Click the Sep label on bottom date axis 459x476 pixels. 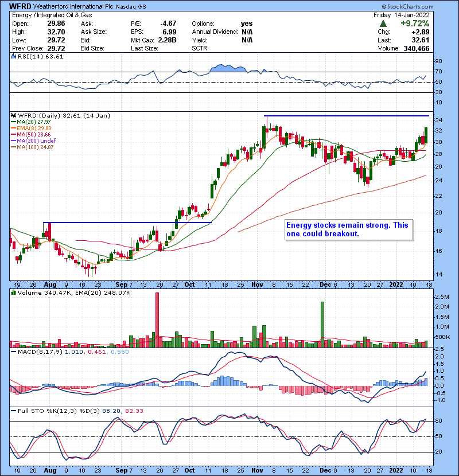[122, 470]
